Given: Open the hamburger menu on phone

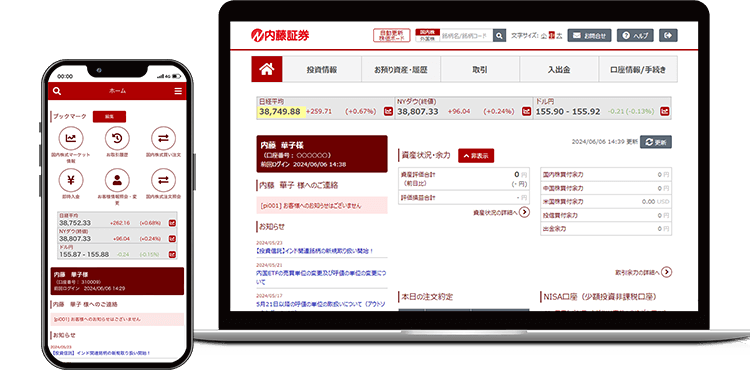Looking at the screenshot, I should pyautogui.click(x=178, y=91).
